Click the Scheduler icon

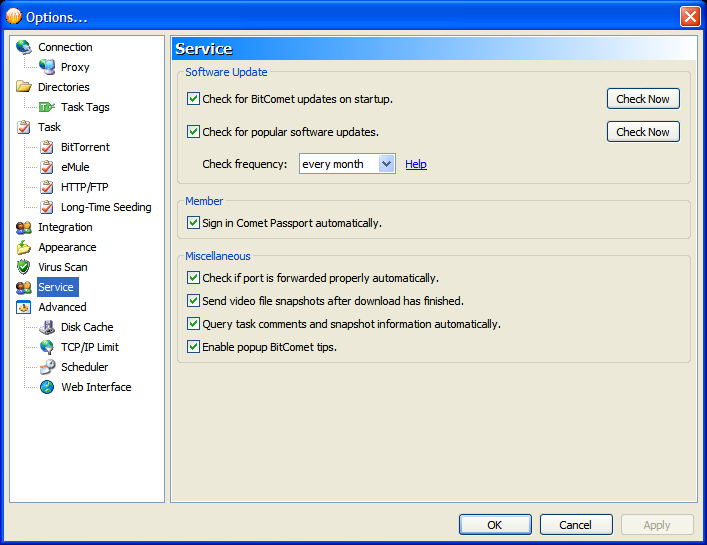47,367
